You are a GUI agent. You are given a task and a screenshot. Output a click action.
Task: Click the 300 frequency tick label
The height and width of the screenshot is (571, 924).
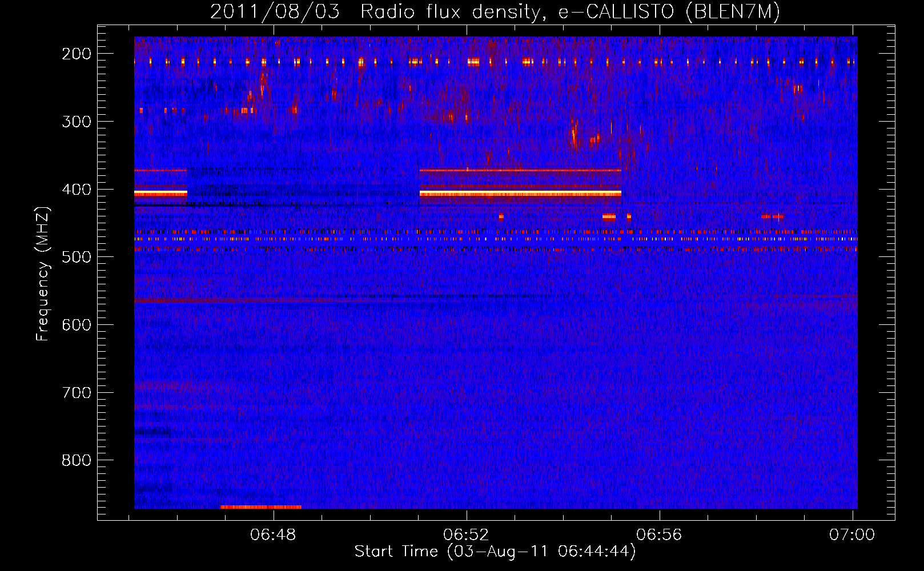pos(77,122)
